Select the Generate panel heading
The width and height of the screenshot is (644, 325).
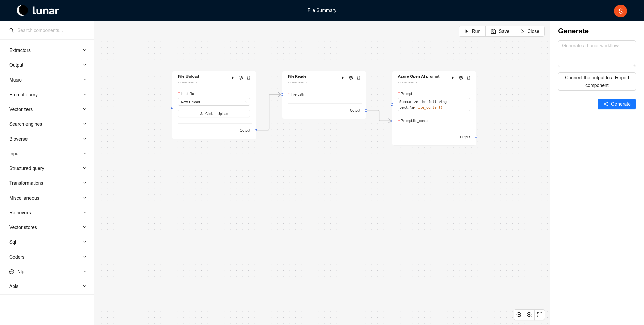click(573, 31)
